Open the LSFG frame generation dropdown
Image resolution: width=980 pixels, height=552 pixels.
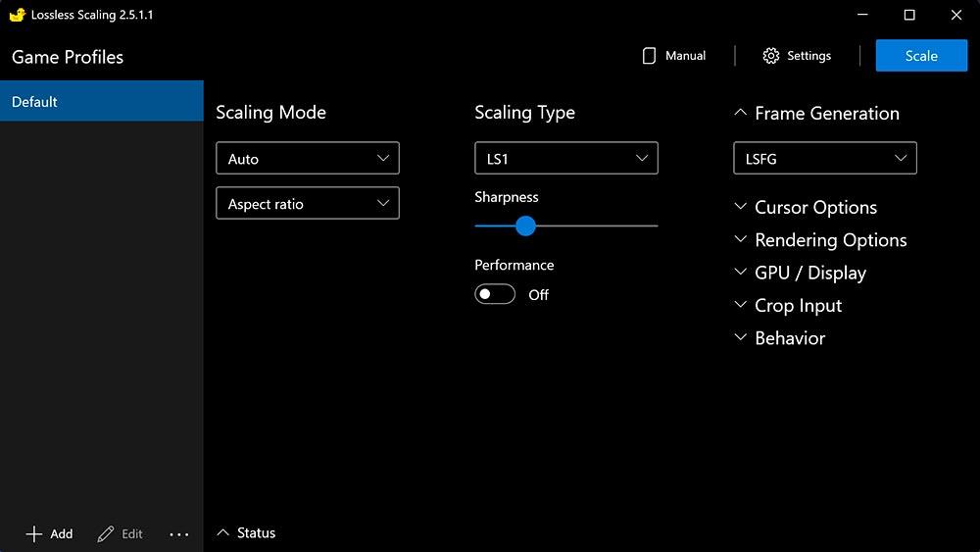pos(824,158)
